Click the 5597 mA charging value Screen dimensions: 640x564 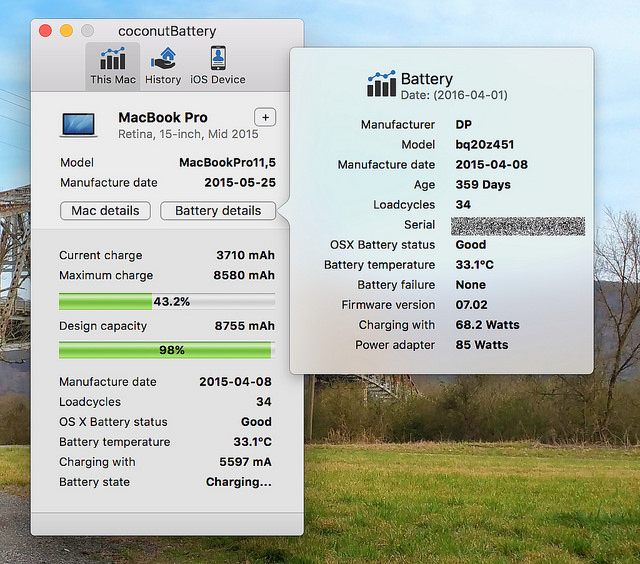(245, 462)
